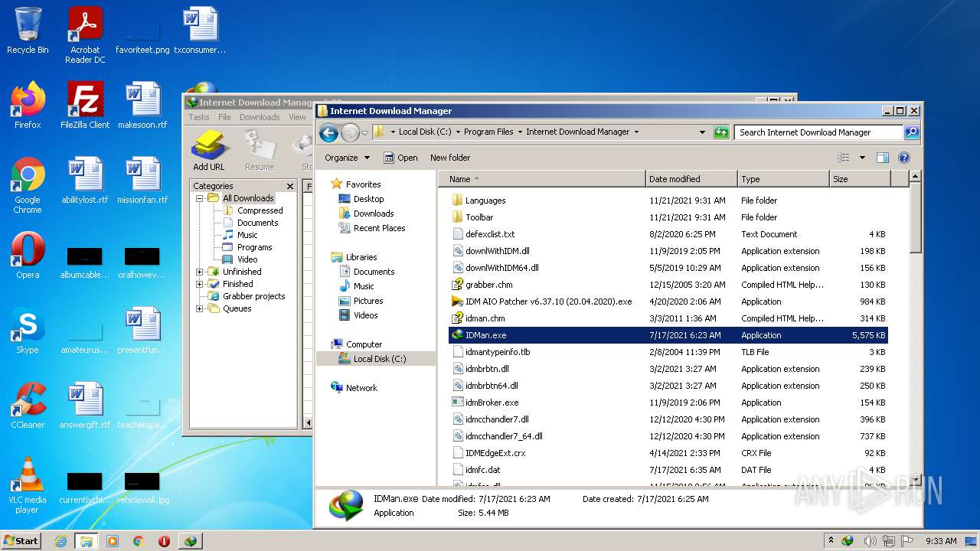The width and height of the screenshot is (980, 551).
Task: Close the Categories panel in IDM
Action: point(290,186)
